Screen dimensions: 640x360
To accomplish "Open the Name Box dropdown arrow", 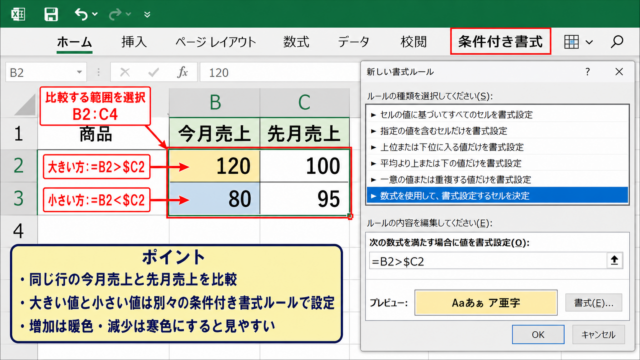I will coord(80,73).
